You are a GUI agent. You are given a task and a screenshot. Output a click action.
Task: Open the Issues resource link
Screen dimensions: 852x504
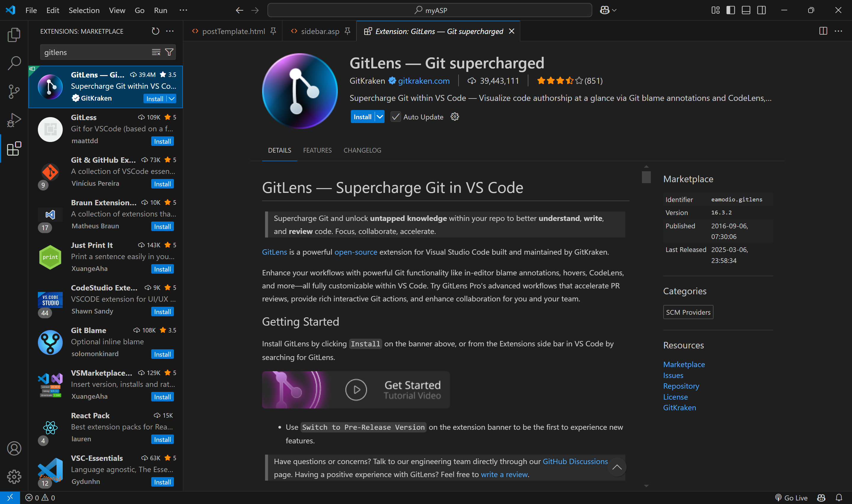[x=673, y=375]
